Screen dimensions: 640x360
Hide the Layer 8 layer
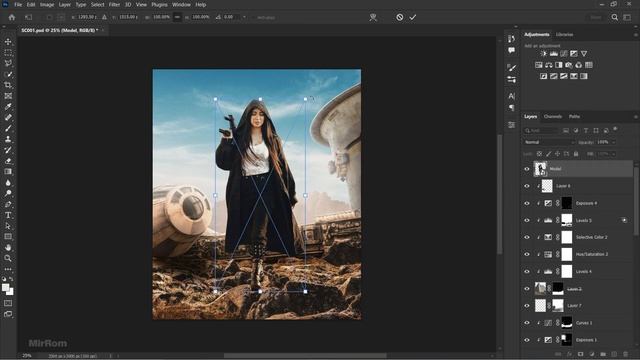[x=527, y=186]
